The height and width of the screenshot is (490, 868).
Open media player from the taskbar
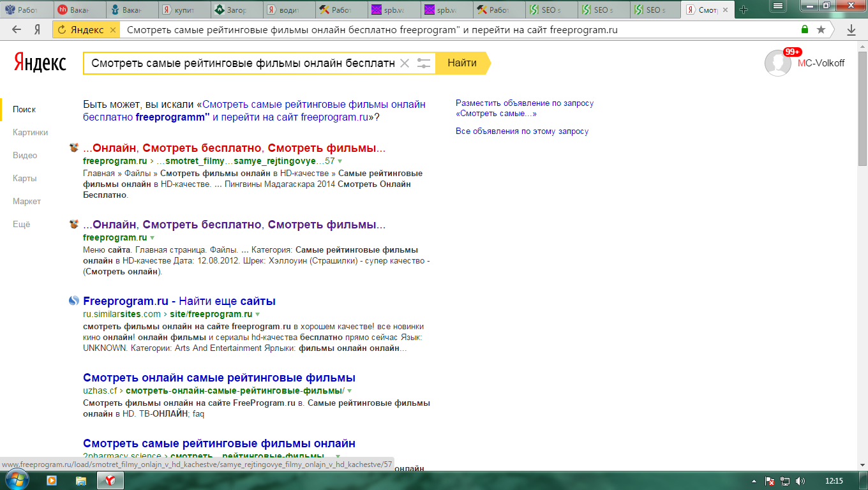tap(52, 480)
